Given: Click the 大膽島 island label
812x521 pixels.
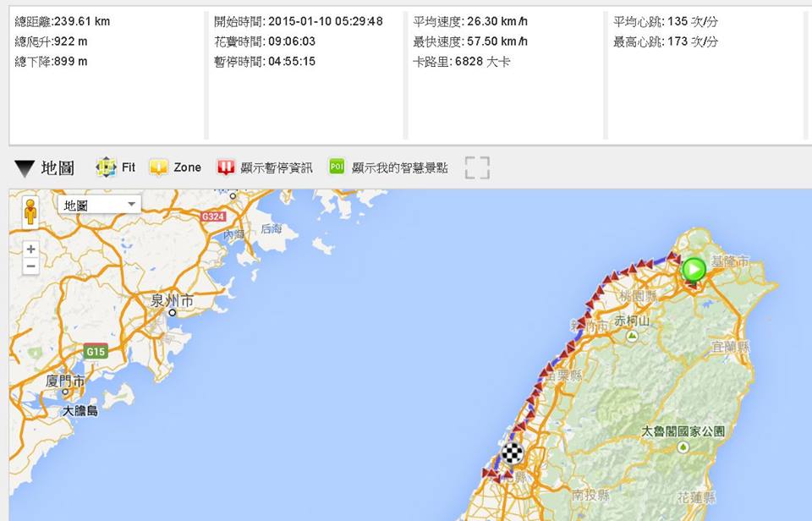Looking at the screenshot, I should [x=80, y=410].
